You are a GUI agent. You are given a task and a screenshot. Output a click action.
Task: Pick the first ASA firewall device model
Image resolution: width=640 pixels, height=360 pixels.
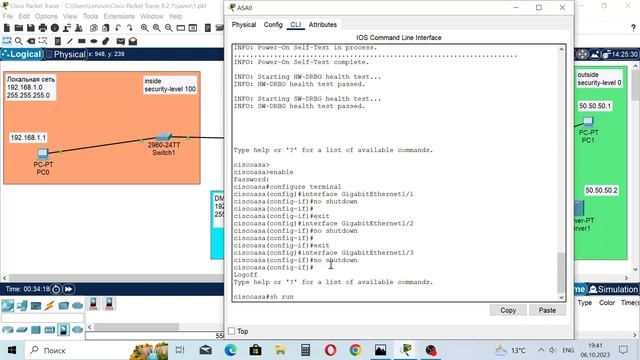point(93,304)
